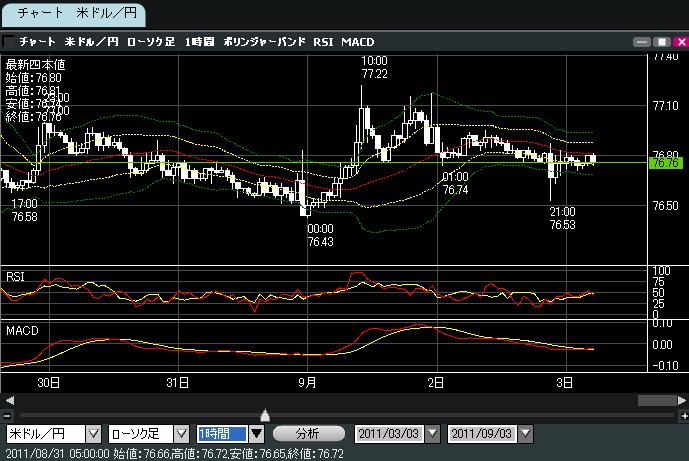Click the zoom slider handle
The height and width of the screenshot is (461, 689).
pos(264,415)
